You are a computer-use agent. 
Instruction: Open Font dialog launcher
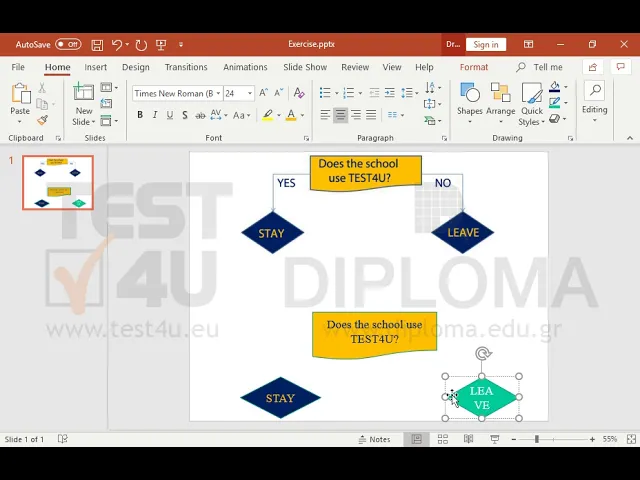306,138
